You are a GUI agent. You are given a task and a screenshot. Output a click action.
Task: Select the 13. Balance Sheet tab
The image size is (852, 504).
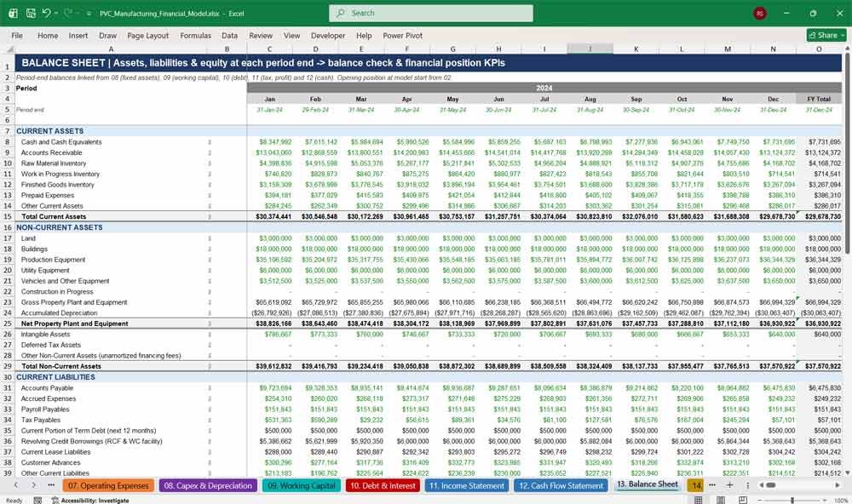[x=648, y=484]
